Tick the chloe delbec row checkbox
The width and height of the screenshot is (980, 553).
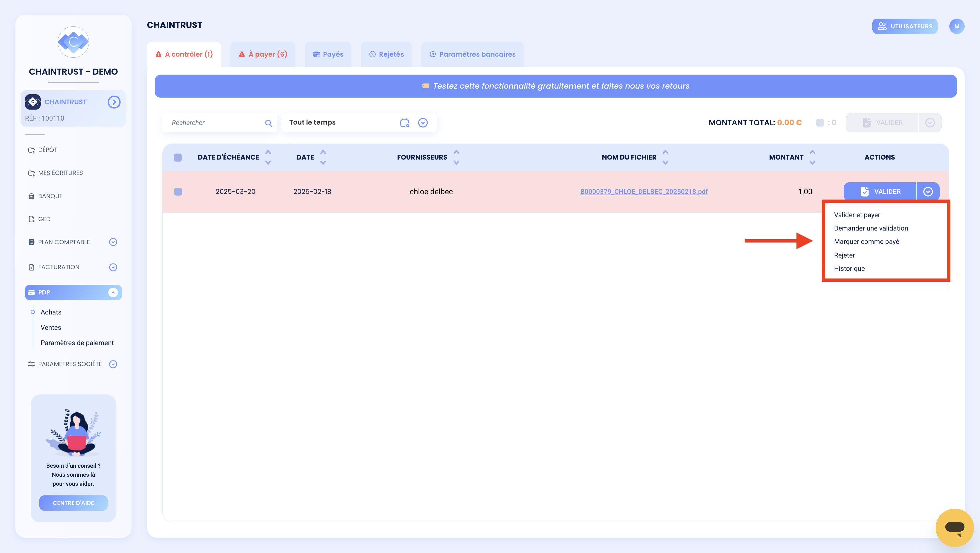[x=178, y=192]
